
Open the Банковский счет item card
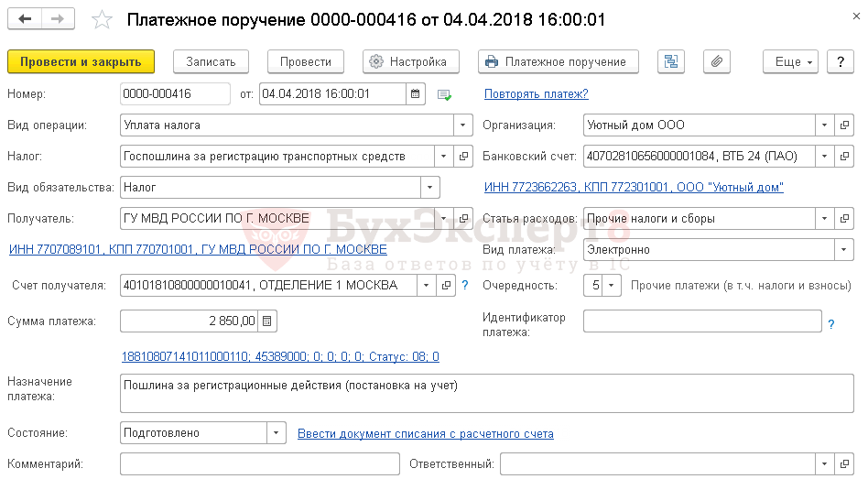pos(844,157)
